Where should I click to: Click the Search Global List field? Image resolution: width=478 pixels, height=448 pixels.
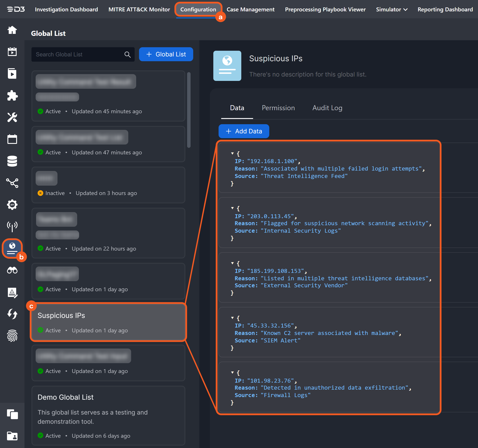(x=78, y=55)
